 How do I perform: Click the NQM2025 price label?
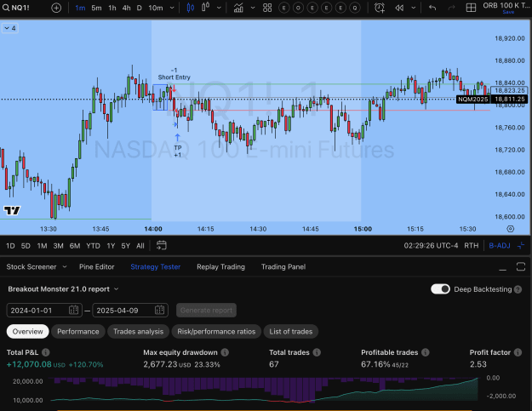[472, 99]
